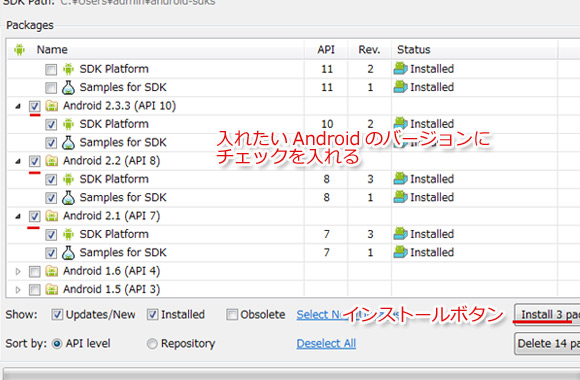
Task: Uncheck Samples for SDK API 8 checkbox
Action: [51, 198]
